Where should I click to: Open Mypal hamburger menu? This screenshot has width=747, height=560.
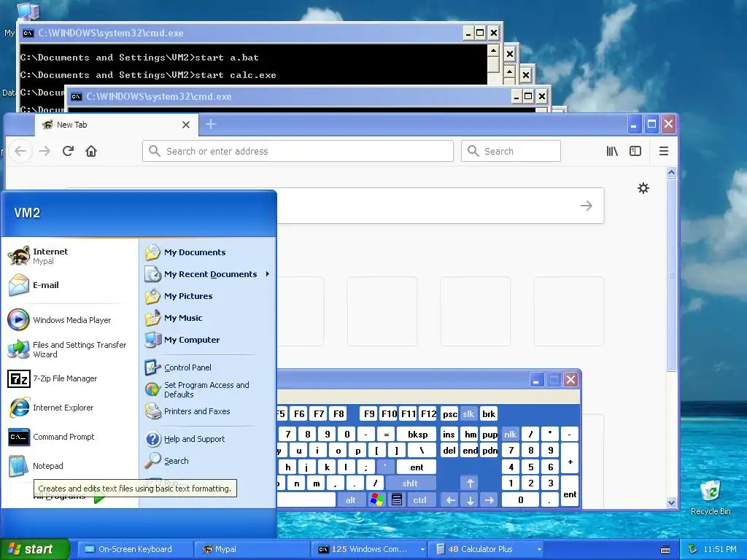coord(664,151)
